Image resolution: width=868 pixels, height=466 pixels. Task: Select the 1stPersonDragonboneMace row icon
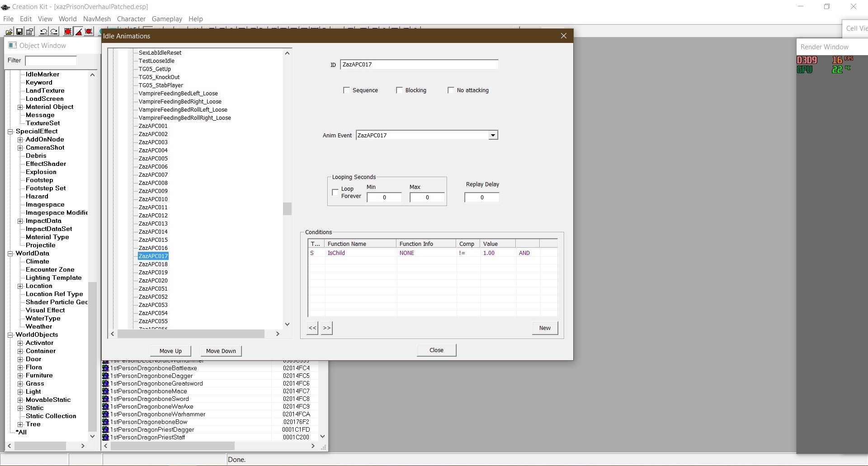click(105, 391)
